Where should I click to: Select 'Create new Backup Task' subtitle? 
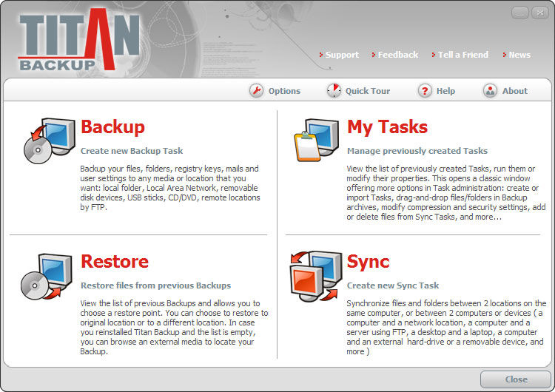click(132, 151)
